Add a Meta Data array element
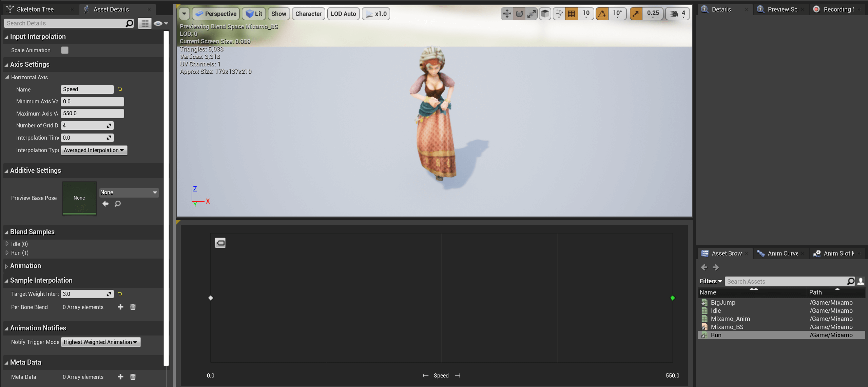 point(120,377)
